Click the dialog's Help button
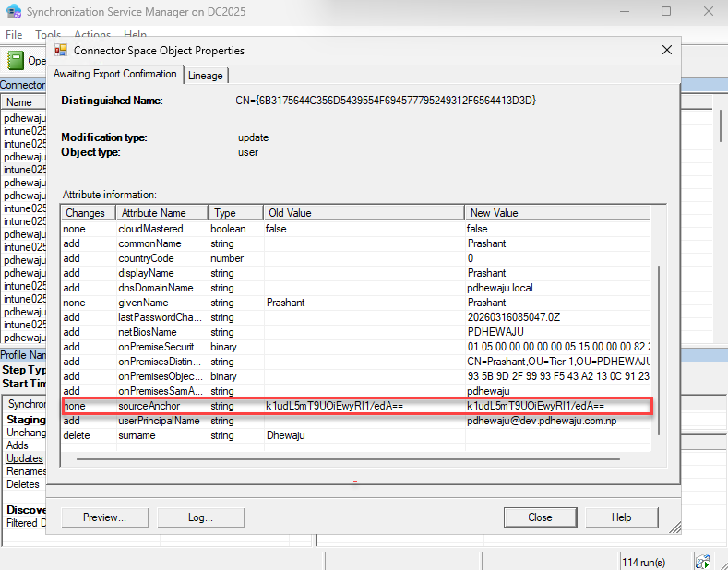Viewport: 728px width, 570px height. [x=621, y=517]
